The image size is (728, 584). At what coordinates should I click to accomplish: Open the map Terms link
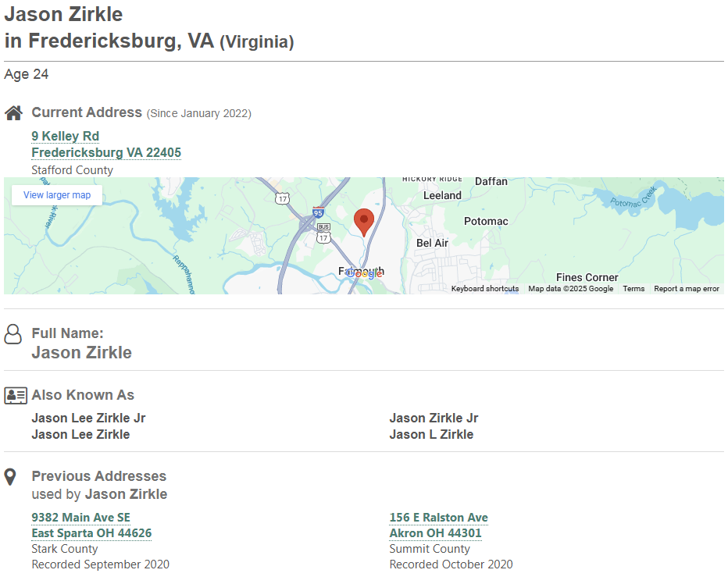[x=633, y=289]
